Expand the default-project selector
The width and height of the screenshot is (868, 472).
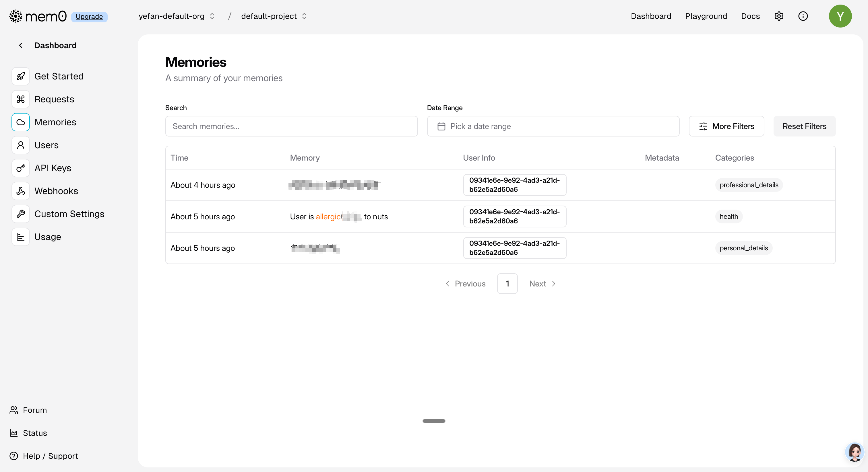coord(274,16)
